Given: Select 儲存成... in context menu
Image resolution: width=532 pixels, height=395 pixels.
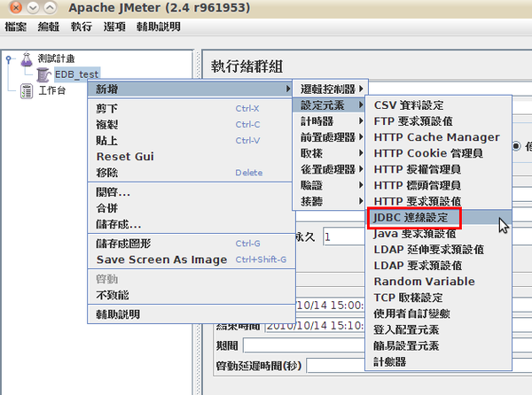Looking at the screenshot, I should click(x=191, y=224).
